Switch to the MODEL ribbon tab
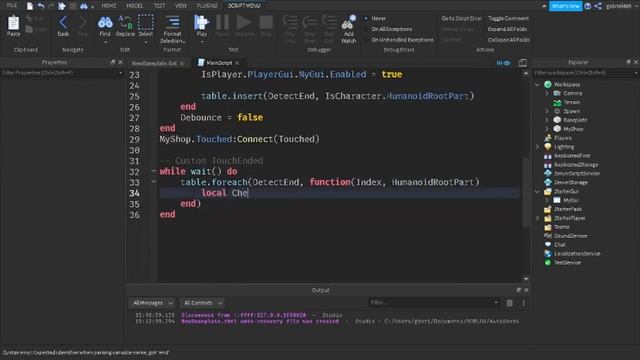This screenshot has width=640, height=360. click(134, 6)
